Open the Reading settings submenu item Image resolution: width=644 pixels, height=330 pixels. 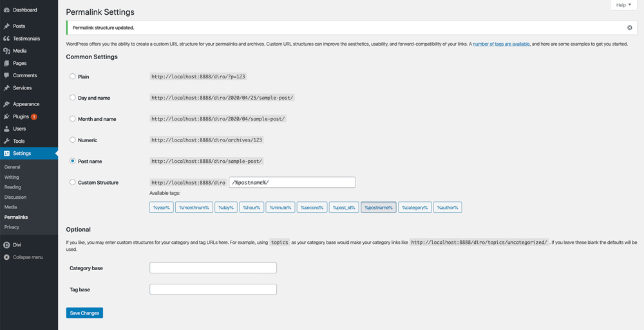pyautogui.click(x=12, y=187)
